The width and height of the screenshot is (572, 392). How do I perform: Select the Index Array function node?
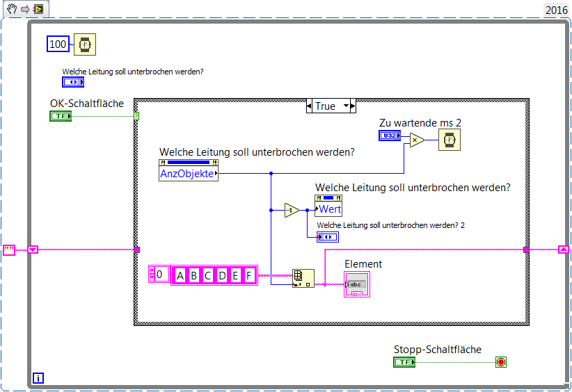pos(303,278)
